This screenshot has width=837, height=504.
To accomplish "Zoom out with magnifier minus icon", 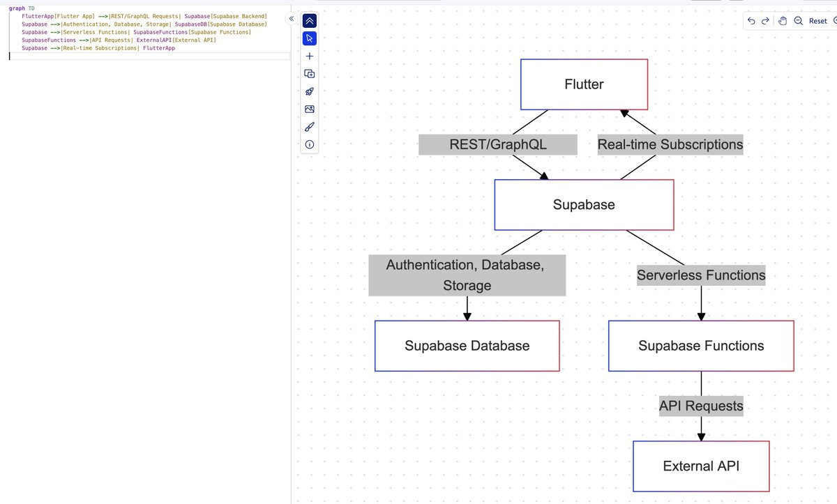I will (x=799, y=21).
